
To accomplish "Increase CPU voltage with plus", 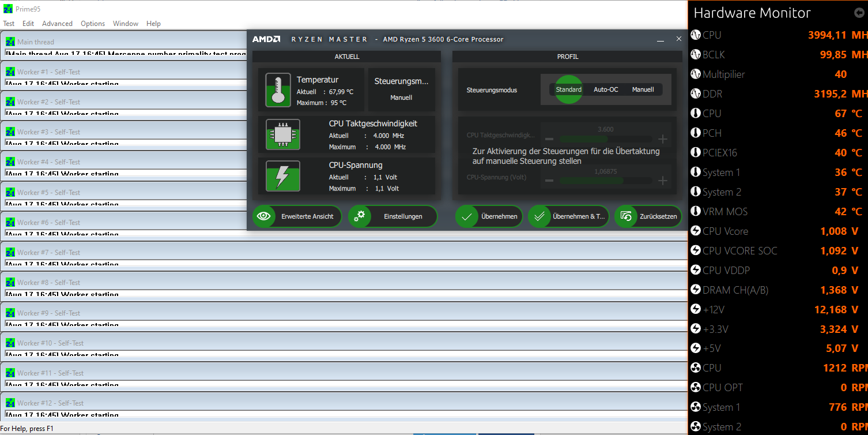I will 663,181.
